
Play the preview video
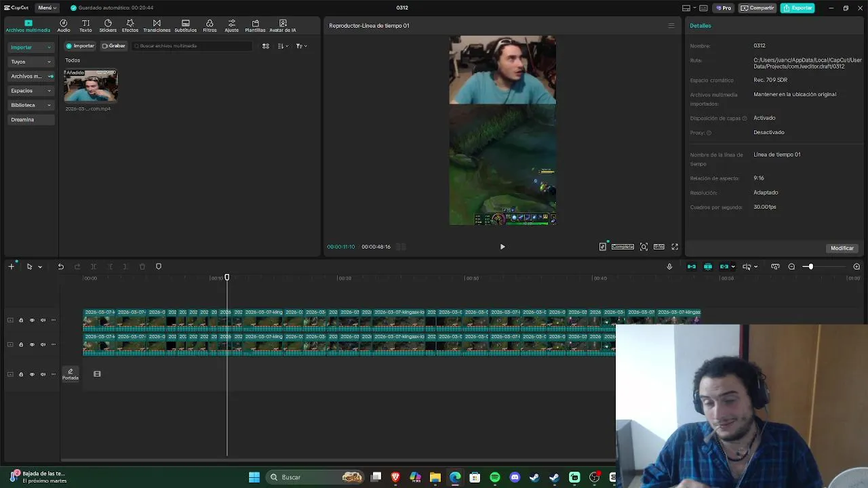pos(502,247)
